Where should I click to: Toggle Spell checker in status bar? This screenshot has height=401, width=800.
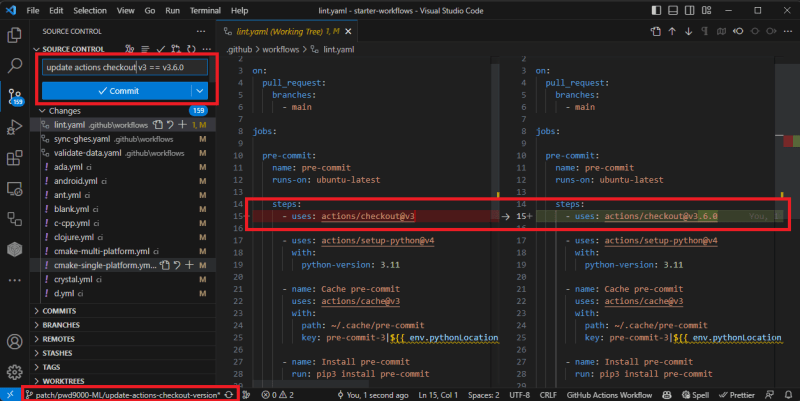pos(695,395)
